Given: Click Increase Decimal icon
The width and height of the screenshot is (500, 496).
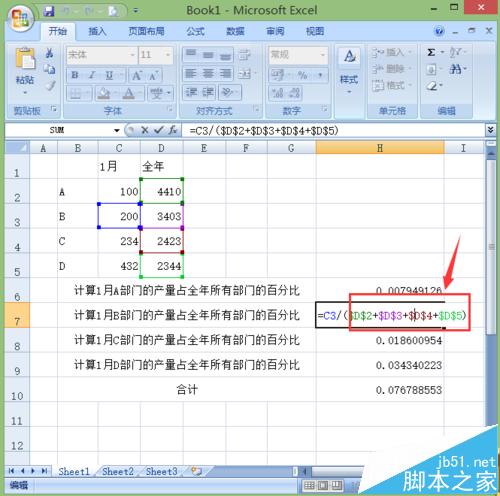Looking at the screenshot, I should pyautogui.click(x=277, y=93).
